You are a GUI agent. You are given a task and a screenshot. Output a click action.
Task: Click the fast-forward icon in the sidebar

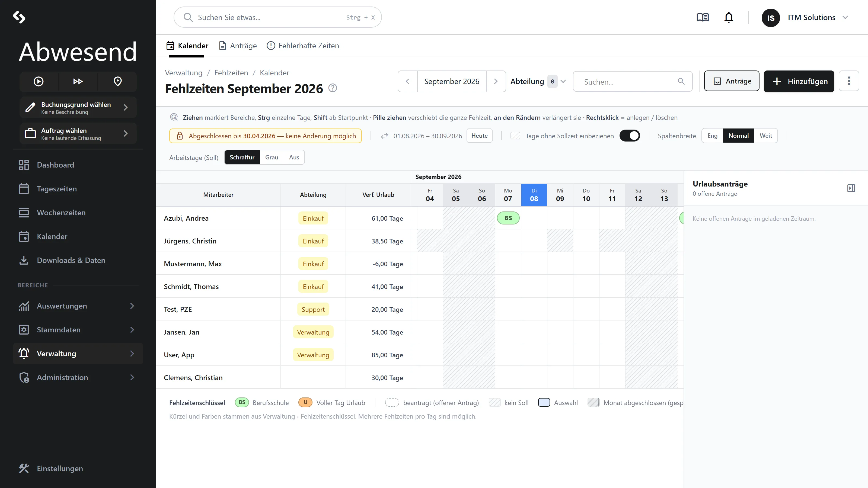coord(78,82)
